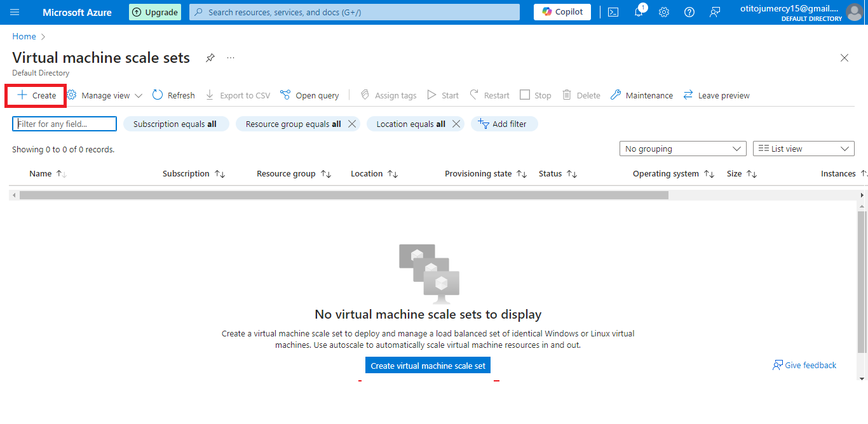Open the List view dropdown

(804, 149)
